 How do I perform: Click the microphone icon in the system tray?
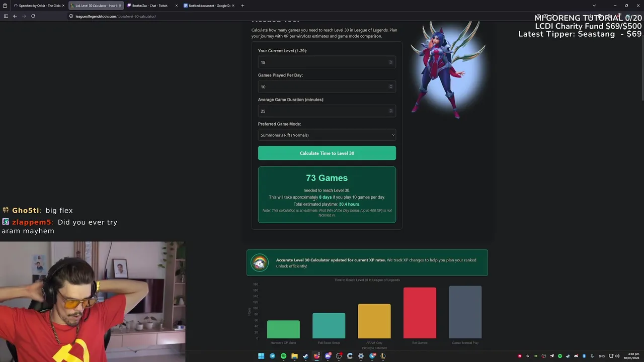coord(592,356)
